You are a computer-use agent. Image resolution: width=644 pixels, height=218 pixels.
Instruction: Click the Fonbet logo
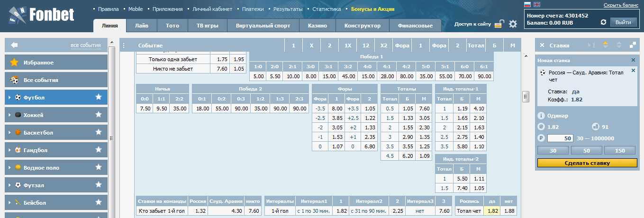coord(42,15)
